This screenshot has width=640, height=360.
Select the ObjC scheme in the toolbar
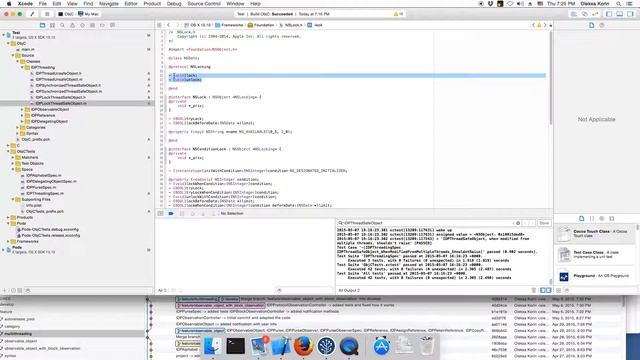click(x=66, y=14)
